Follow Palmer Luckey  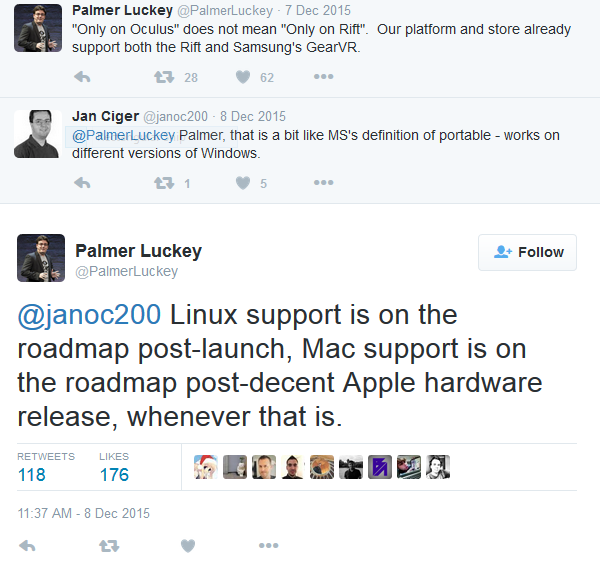click(x=528, y=252)
